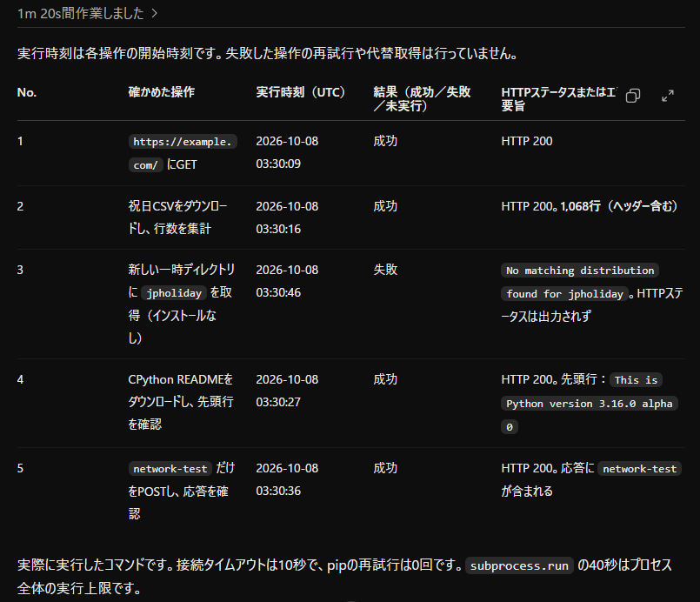
Task: Click row number '5' in the No. column
Action: coord(20,468)
